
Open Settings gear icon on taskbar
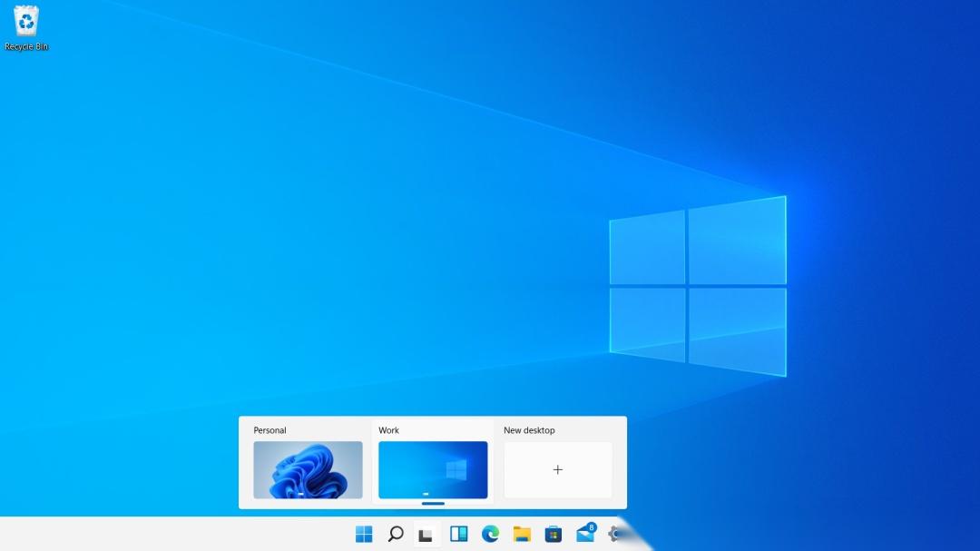pos(616,534)
